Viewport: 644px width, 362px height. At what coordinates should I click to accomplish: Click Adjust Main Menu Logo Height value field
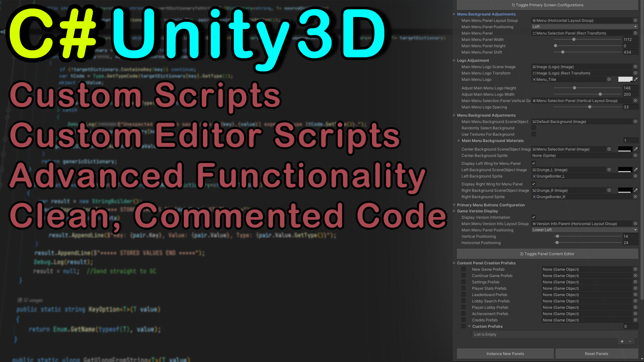click(630, 88)
